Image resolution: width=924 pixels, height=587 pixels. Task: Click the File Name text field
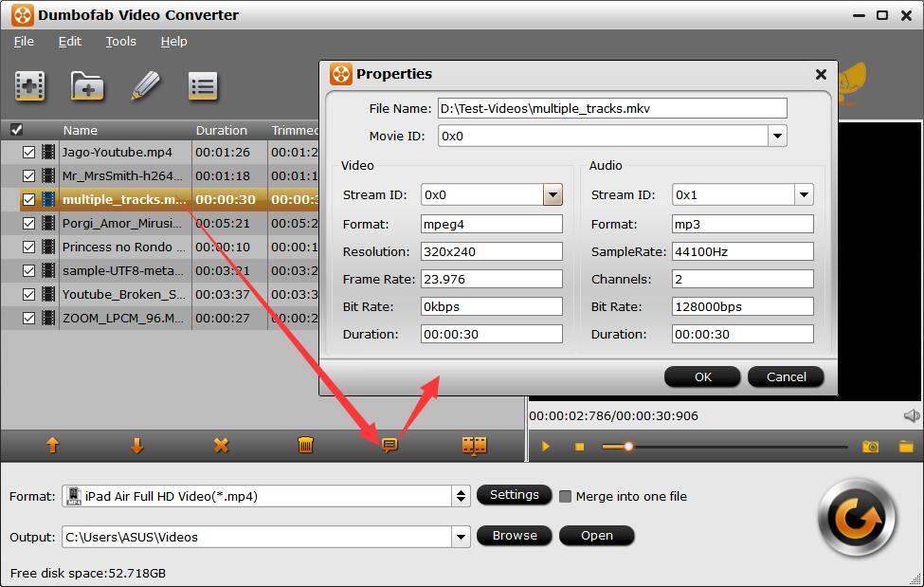coord(611,109)
